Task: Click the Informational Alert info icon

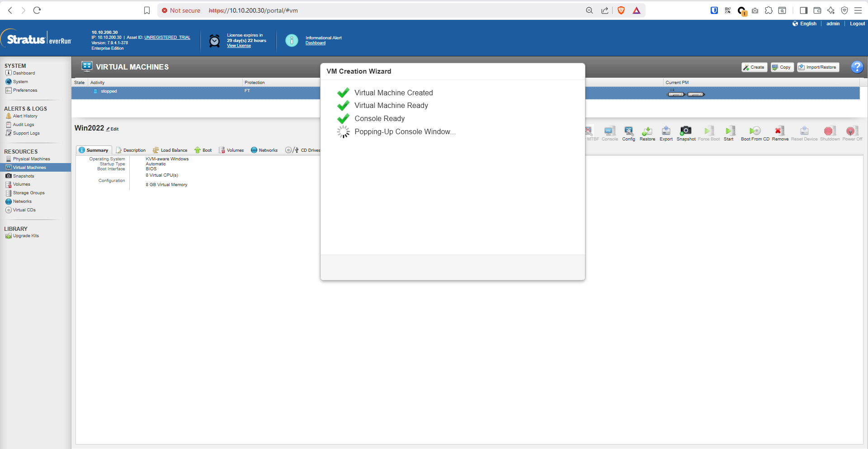Action: [x=292, y=41]
